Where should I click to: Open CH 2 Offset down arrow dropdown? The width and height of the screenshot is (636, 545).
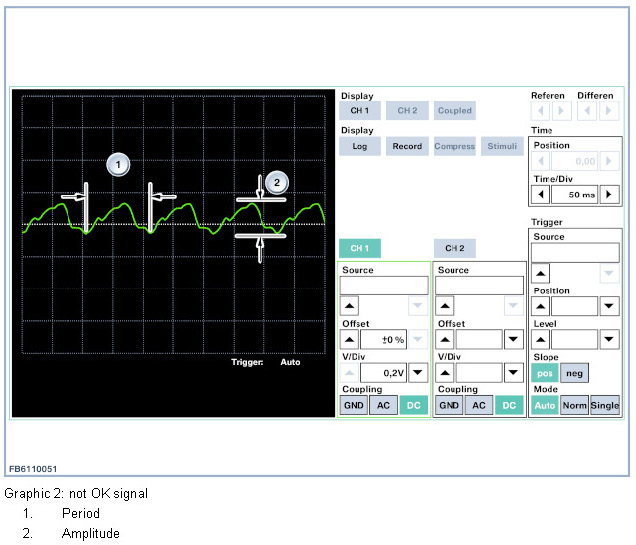coord(513,340)
